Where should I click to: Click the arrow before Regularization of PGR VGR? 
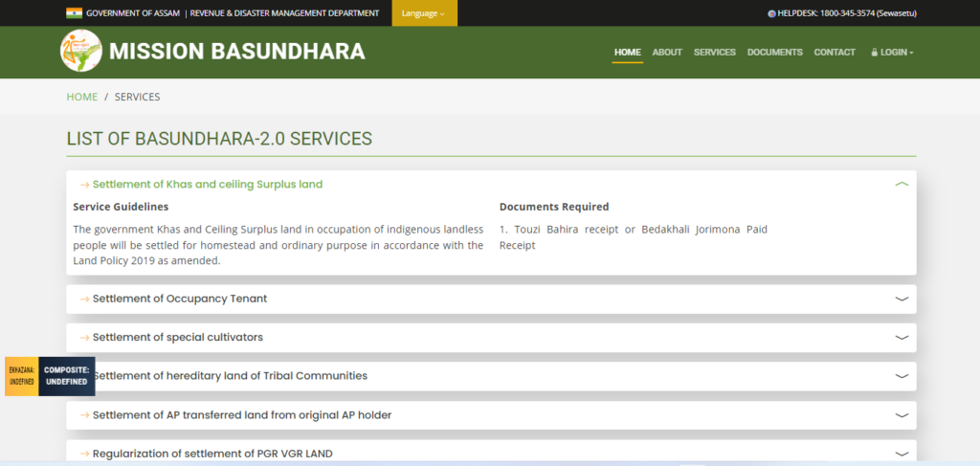coord(85,455)
